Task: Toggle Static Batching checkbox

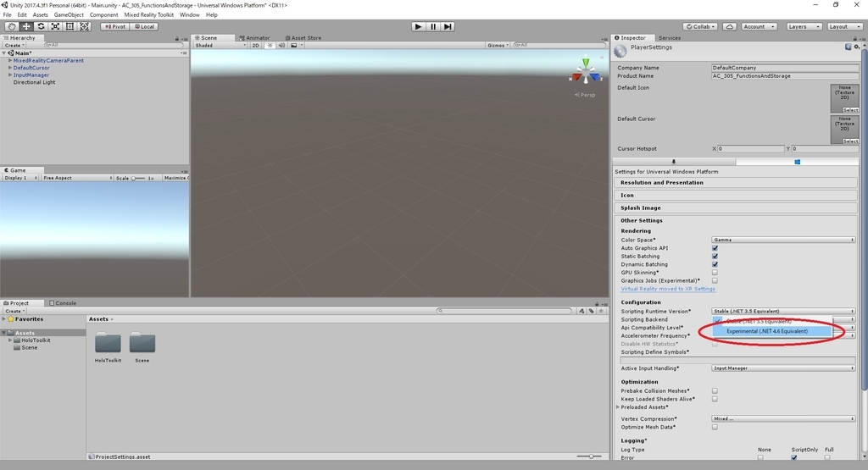Action: (x=715, y=257)
